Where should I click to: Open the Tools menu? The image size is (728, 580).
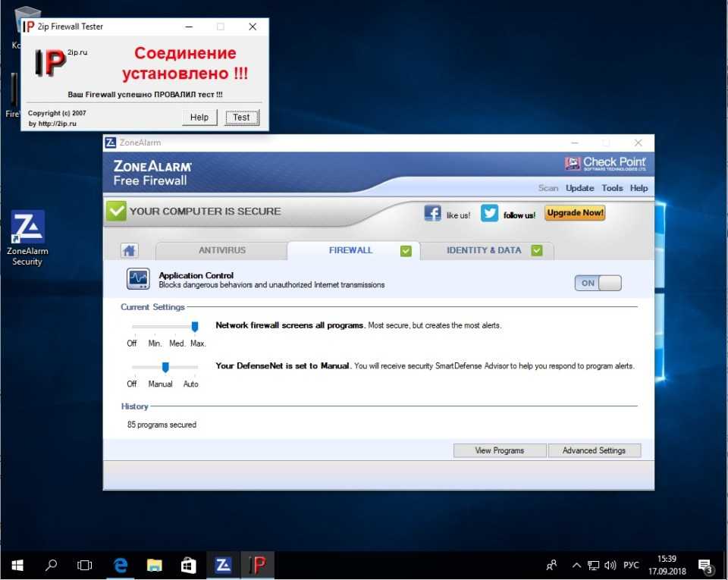612,188
